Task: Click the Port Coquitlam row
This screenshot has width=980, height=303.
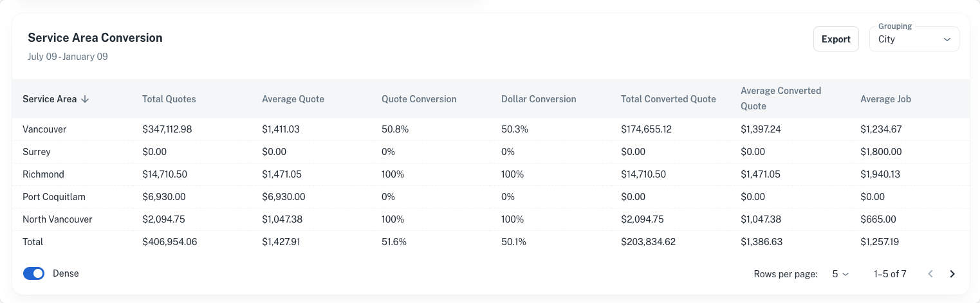Action: pyautogui.click(x=54, y=197)
